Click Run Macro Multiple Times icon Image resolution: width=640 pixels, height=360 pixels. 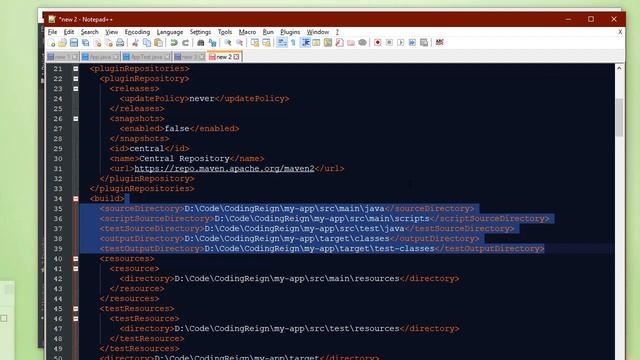coord(412,43)
